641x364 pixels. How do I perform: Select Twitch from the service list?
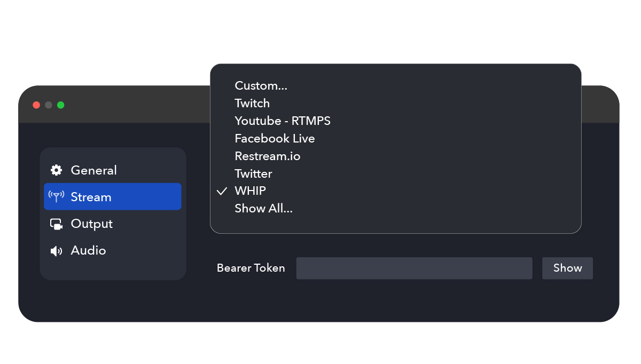[252, 103]
